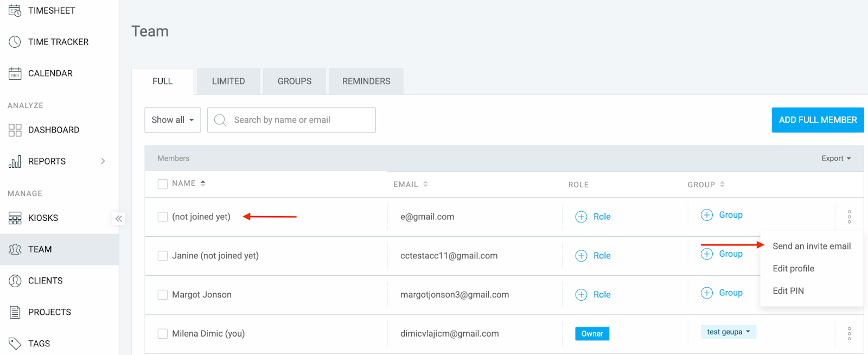Screen dimensions: 868x355
Task: Click email cctestacc11@gmail.com
Action: 449,256
